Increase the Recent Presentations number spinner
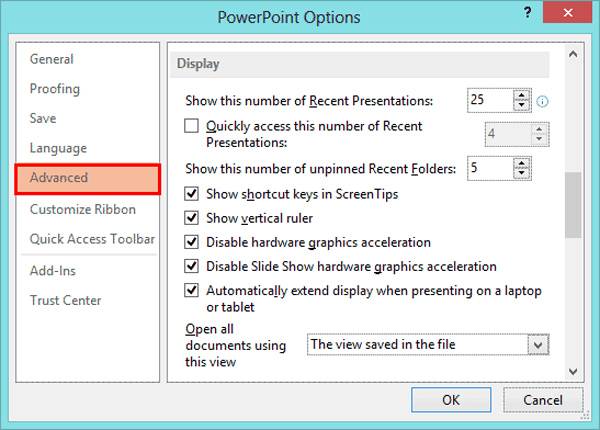Image resolution: width=600 pixels, height=430 pixels. pyautogui.click(x=521, y=95)
